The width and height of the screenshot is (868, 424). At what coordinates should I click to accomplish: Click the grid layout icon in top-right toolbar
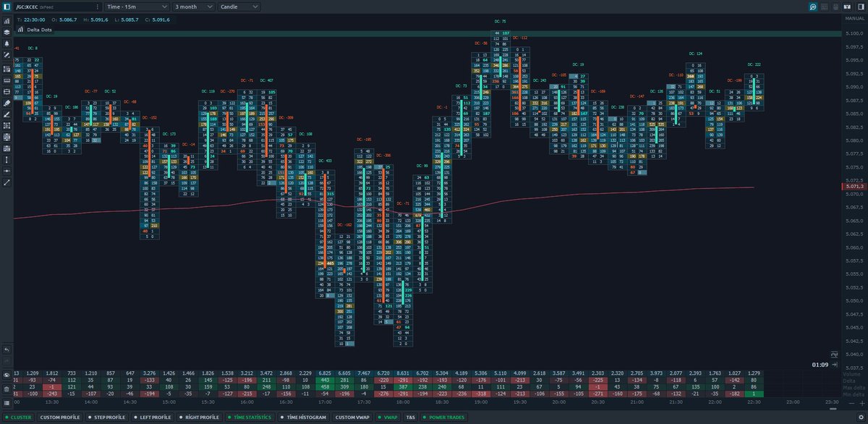tap(825, 6)
